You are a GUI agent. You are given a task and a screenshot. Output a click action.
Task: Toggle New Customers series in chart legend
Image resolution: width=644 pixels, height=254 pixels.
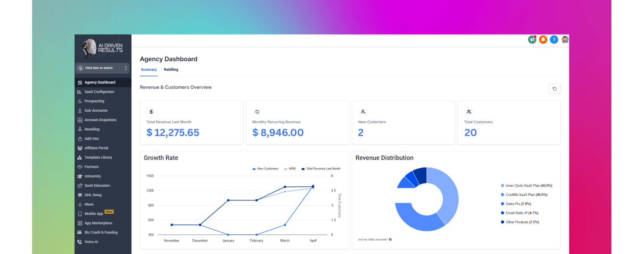265,169
